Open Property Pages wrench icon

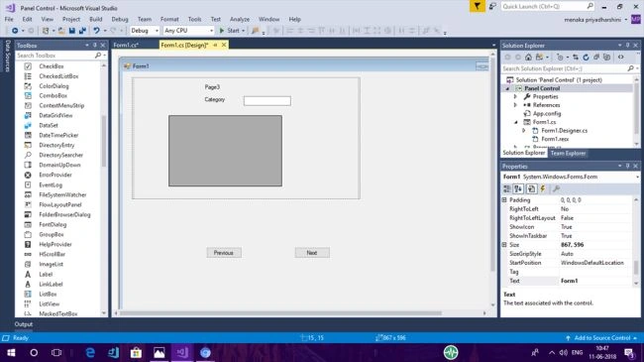point(556,188)
